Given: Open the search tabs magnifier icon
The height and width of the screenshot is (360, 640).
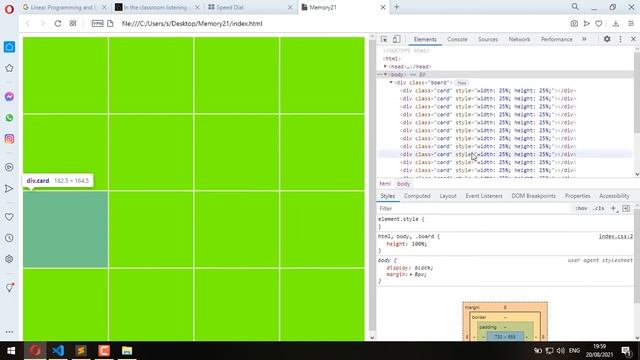Looking at the screenshot, I should (x=575, y=7).
